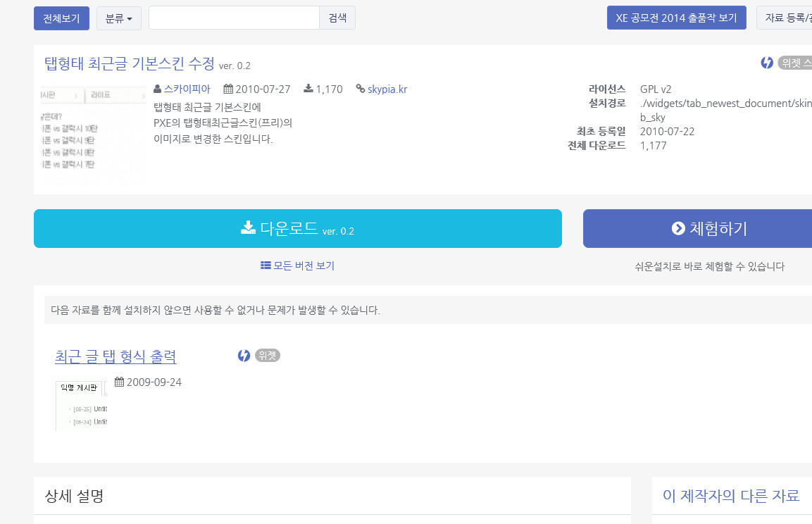
Task: Click the 전체보기 button
Action: click(x=61, y=18)
